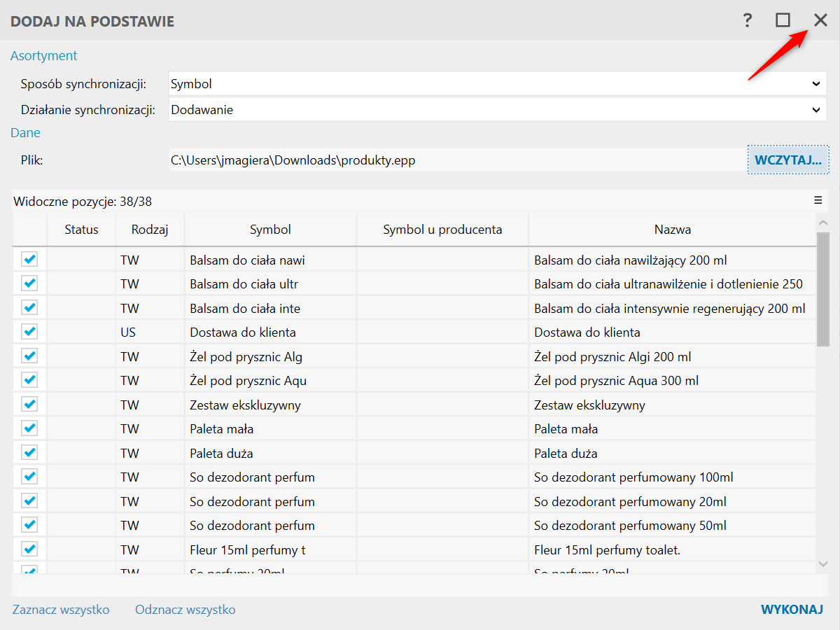This screenshot has width=840, height=630.
Task: Expand the Sposób synchronizacji dropdown
Action: point(497,84)
